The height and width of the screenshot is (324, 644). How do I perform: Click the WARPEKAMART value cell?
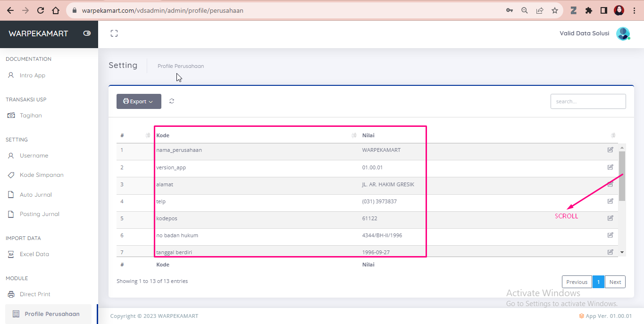[x=381, y=150]
